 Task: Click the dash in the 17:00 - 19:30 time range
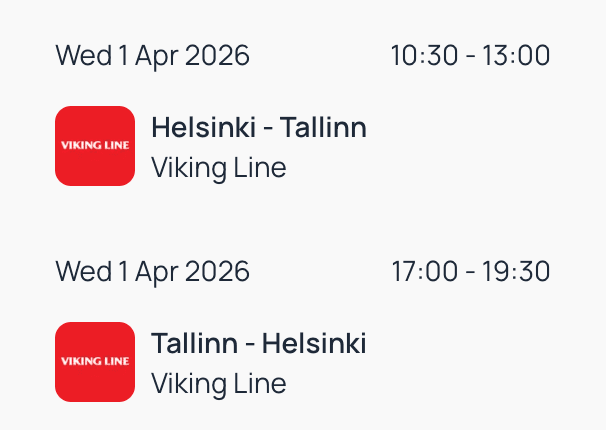470,272
